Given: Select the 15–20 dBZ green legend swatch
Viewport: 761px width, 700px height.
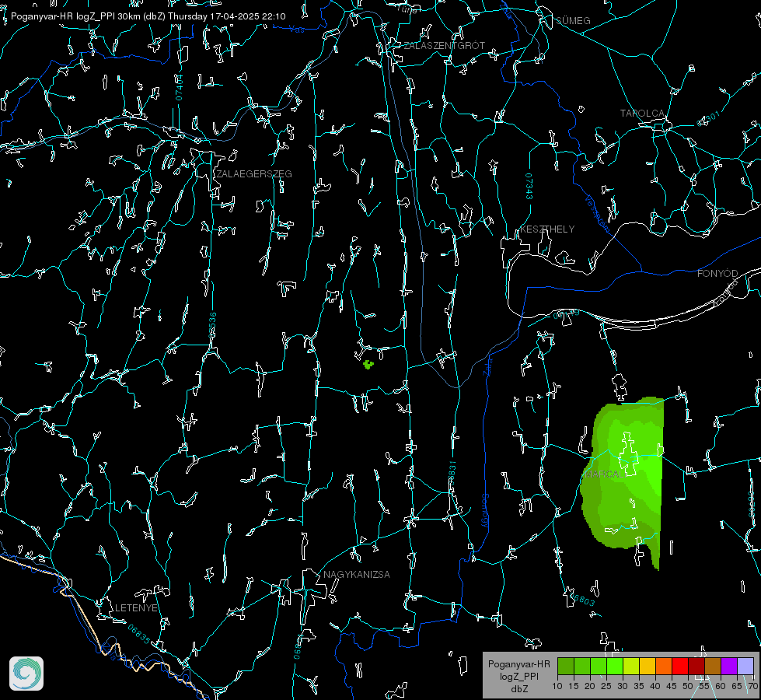Looking at the screenshot, I should (x=582, y=666).
